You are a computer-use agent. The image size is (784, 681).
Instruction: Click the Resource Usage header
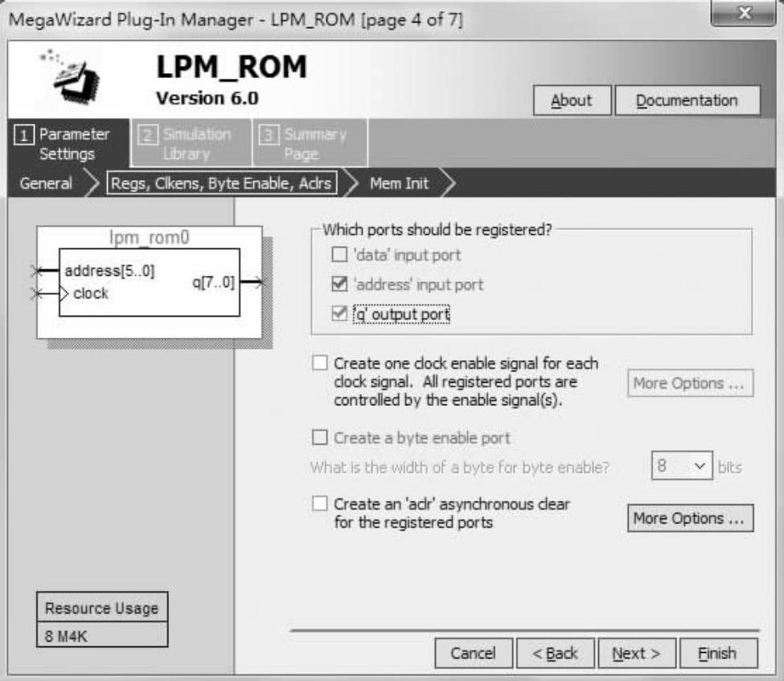[102, 608]
